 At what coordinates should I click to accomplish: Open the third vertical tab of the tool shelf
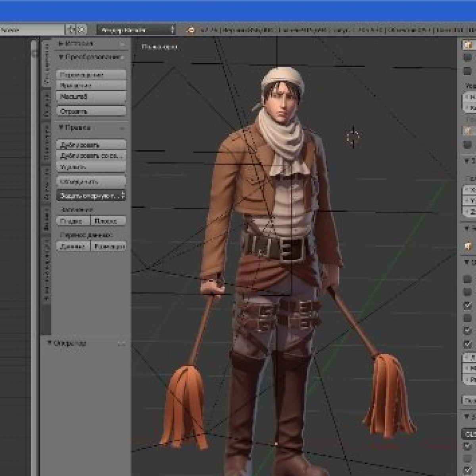46,143
